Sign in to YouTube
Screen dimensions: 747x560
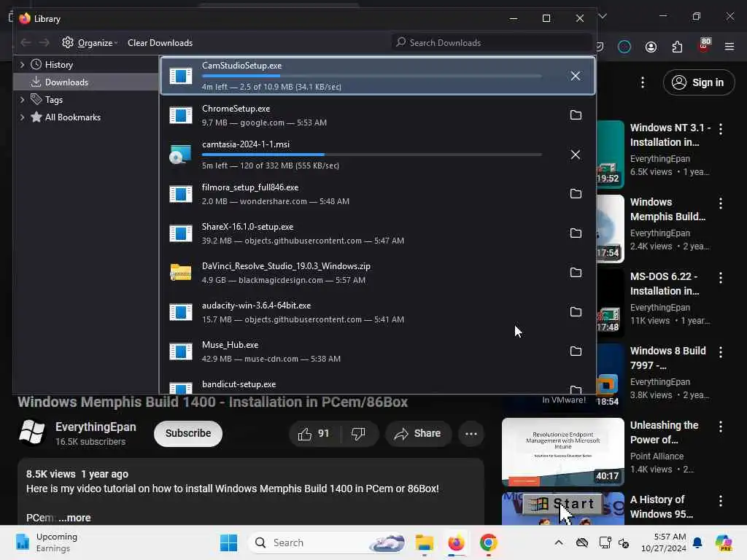coord(698,82)
